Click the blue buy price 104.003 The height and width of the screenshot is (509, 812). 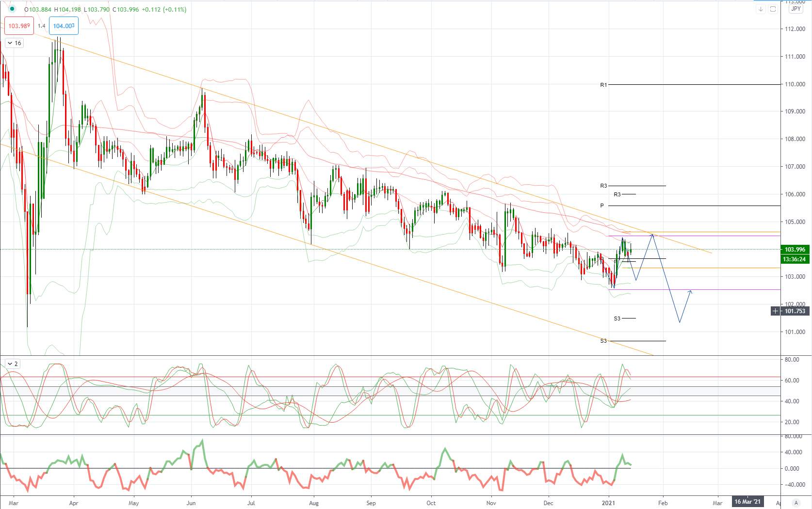tap(64, 26)
